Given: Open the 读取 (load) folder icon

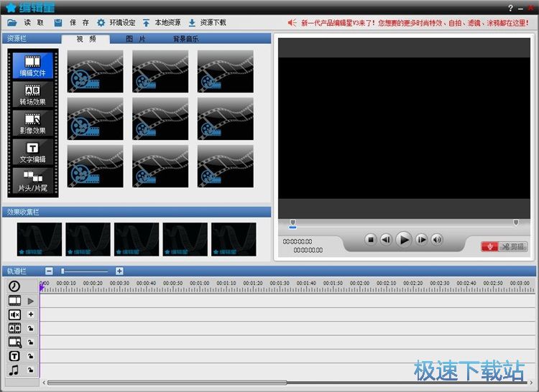Looking at the screenshot, I should coord(12,23).
